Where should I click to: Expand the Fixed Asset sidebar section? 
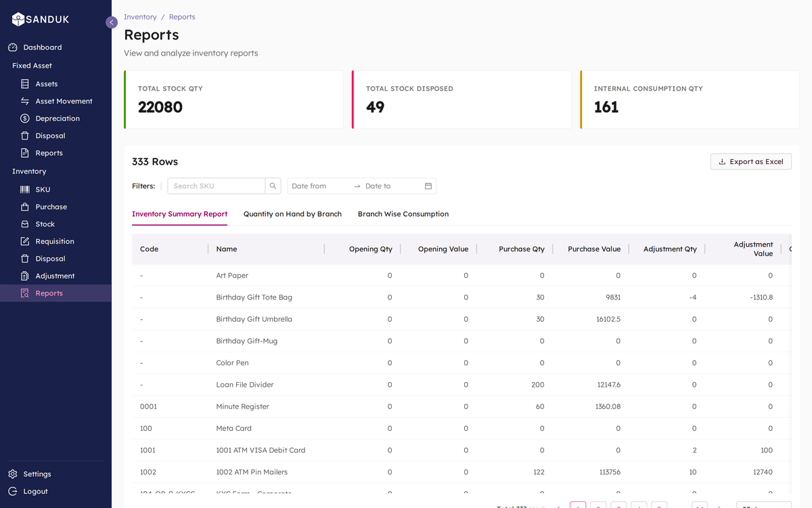click(x=32, y=66)
